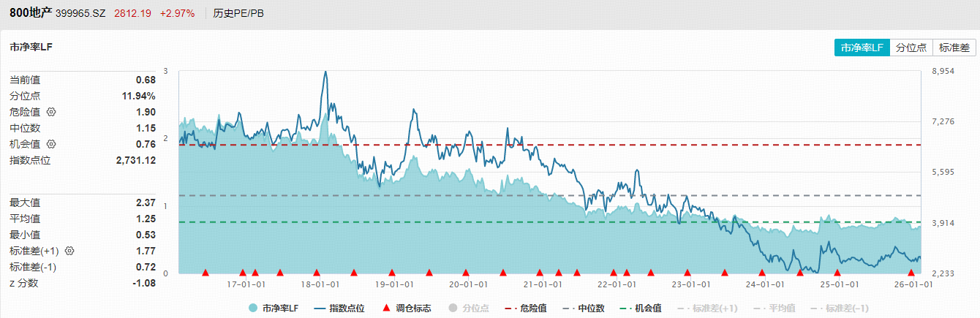Toggle 中位数 line in chart legend
This screenshot has height=318, width=980.
pos(586,308)
